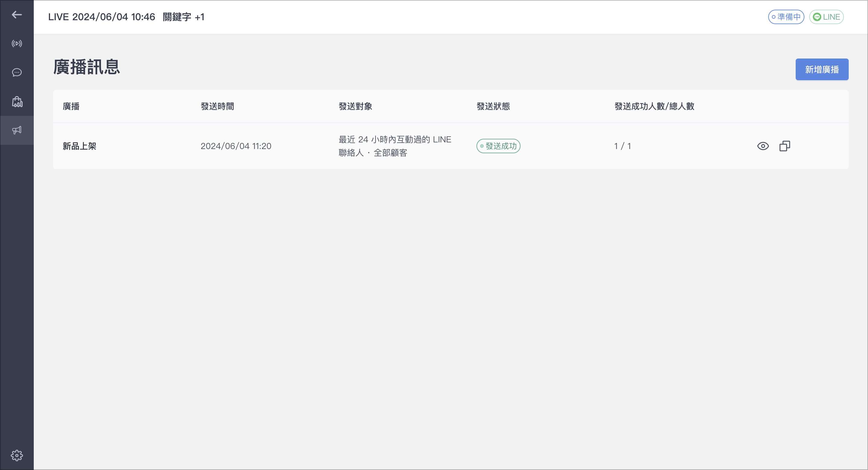Click the 1 / 1 success count
Viewport: 868px width, 470px height.
[x=622, y=146]
